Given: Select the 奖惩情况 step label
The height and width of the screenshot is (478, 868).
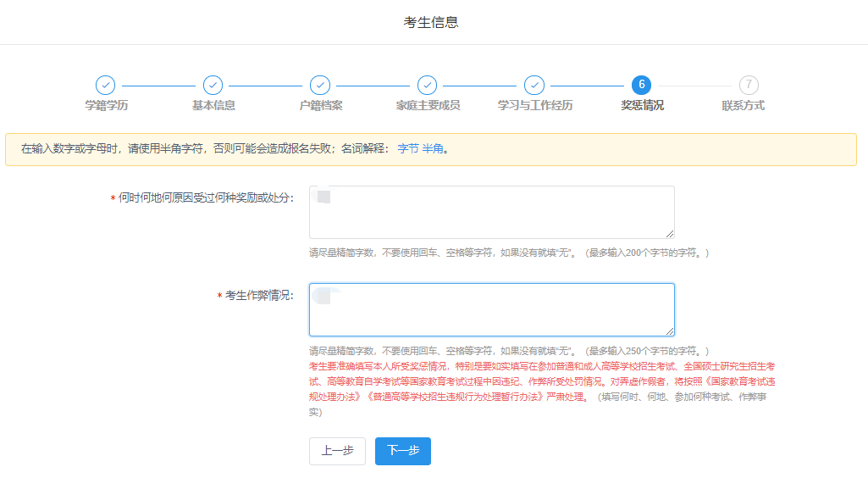Looking at the screenshot, I should pos(642,106).
